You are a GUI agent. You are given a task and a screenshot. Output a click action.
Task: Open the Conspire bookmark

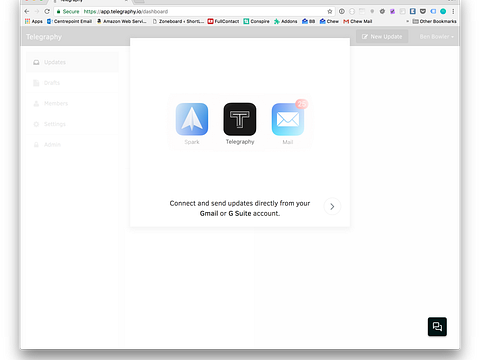click(x=256, y=21)
